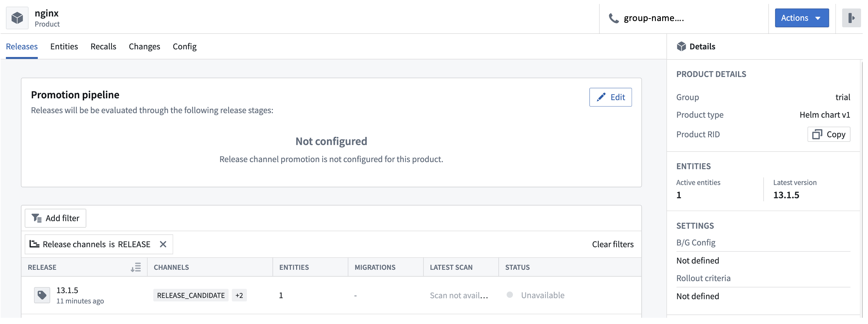Go to the Recalls tab
The width and height of the screenshot is (868, 324).
pos(103,47)
